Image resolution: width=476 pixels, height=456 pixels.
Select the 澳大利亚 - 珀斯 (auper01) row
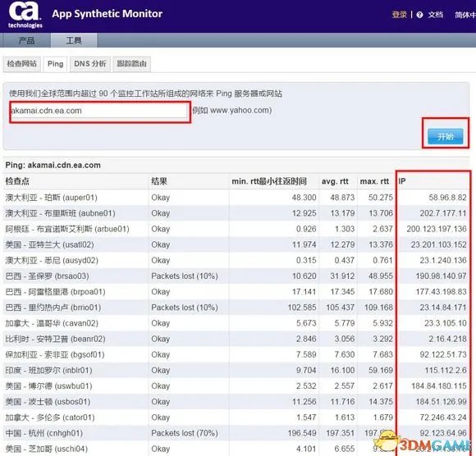tap(236, 198)
